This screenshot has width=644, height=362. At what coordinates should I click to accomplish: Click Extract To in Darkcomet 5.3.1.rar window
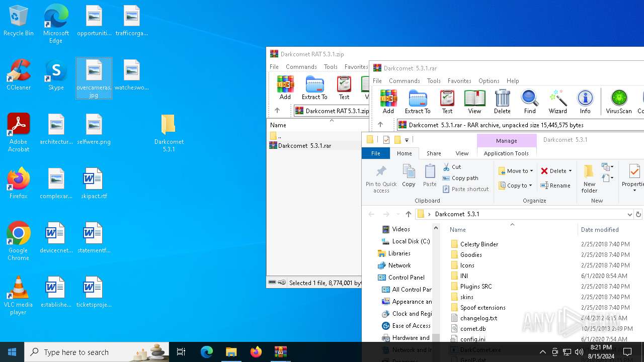click(418, 102)
